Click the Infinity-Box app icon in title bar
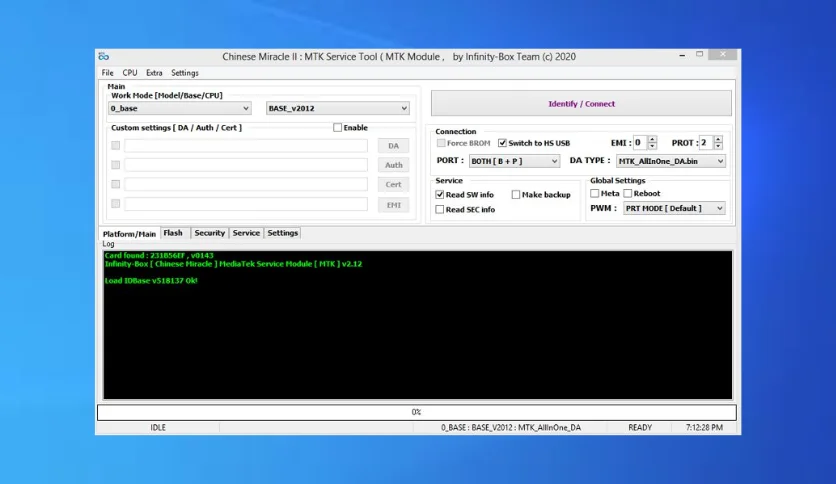The image size is (836, 484). (x=103, y=57)
